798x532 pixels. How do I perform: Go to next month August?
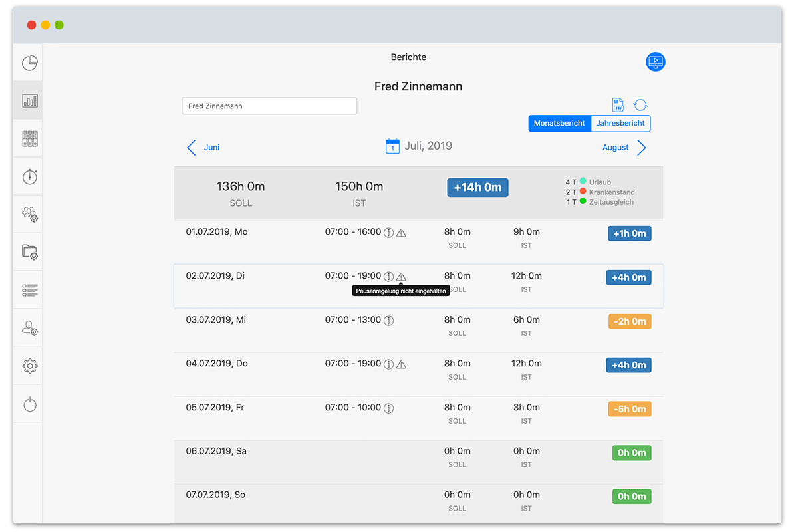tap(624, 148)
